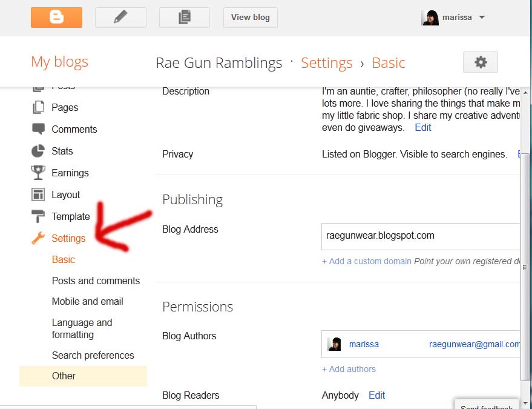Edit the Blog Readers setting
This screenshot has width=532, height=409.
click(376, 395)
